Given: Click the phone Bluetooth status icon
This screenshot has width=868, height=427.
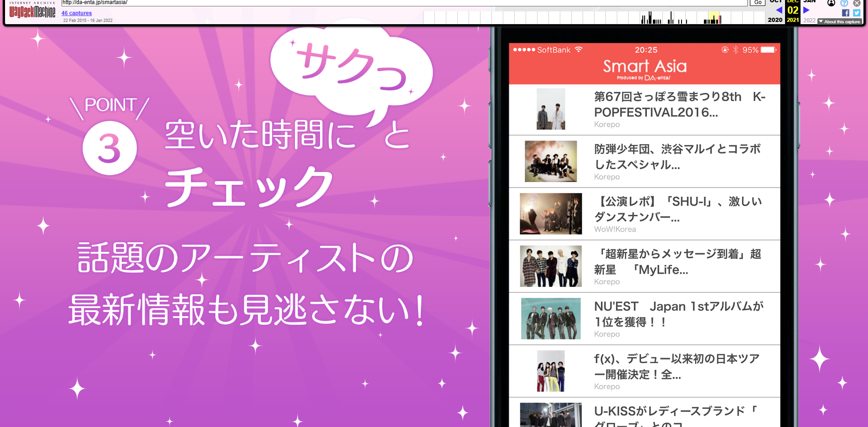Looking at the screenshot, I should [735, 50].
